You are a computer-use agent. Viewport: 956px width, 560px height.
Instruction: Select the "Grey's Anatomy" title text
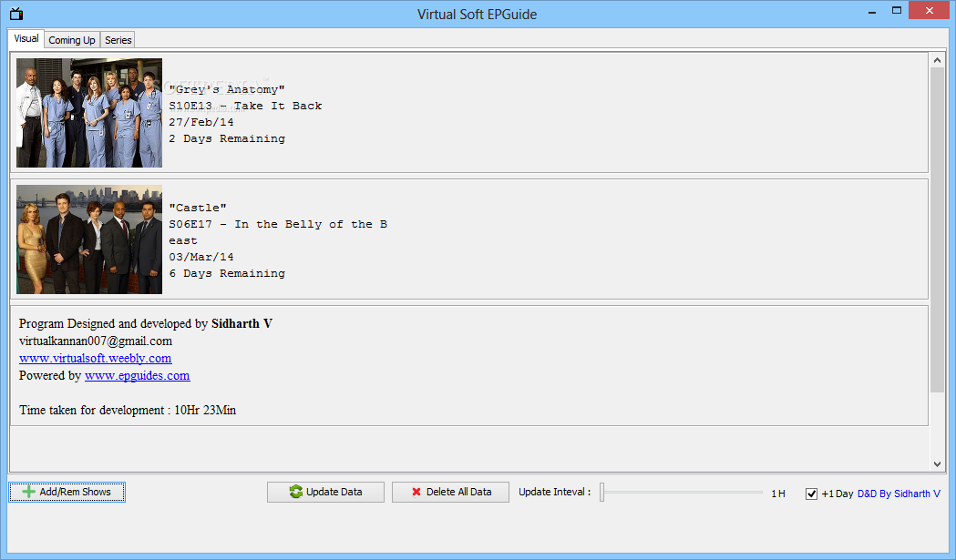[x=227, y=89]
